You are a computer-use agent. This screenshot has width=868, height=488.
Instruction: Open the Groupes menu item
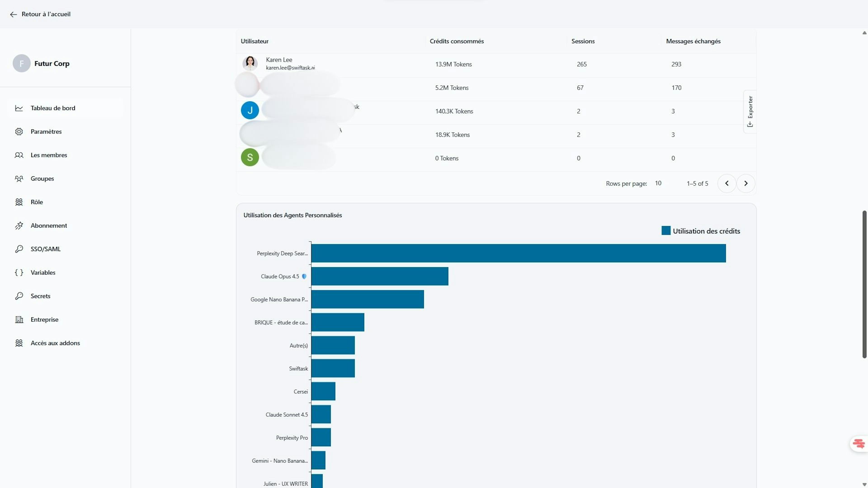[x=42, y=178]
